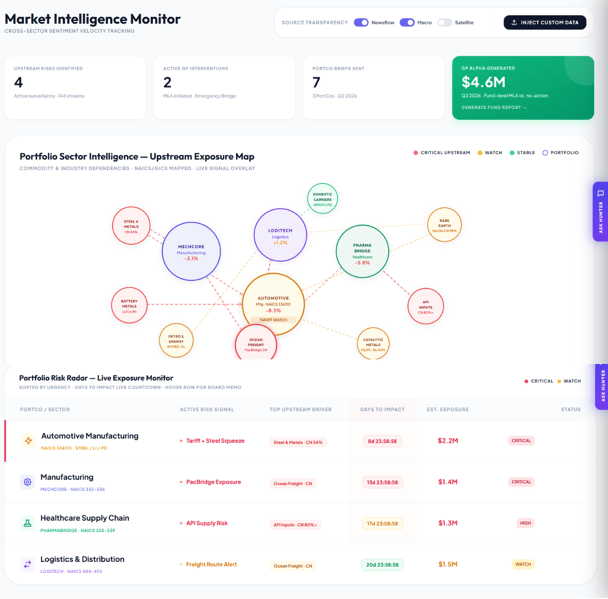The width and height of the screenshot is (608, 599).
Task: Click the Healthcare Supply Chain flask icon
Action: (x=27, y=523)
